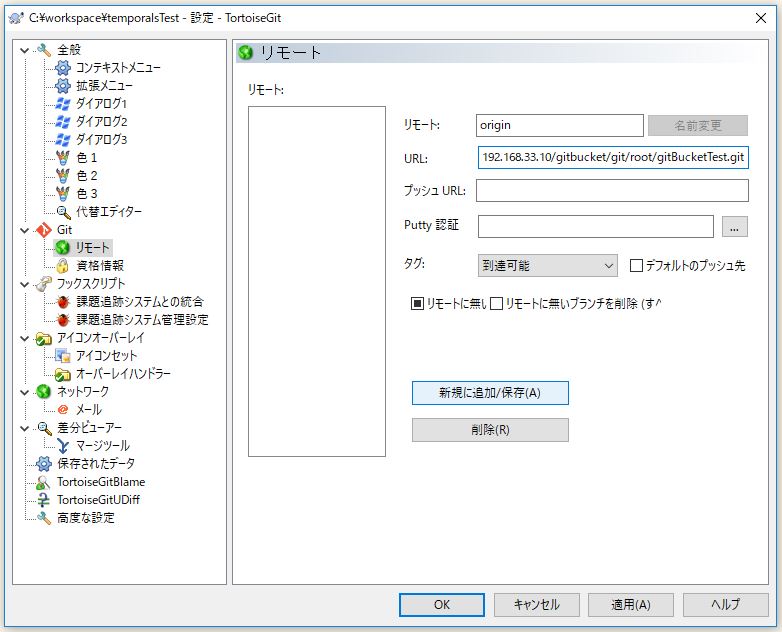Click the globe icon for リモート in tree
Screen dimensions: 782x632
click(63, 248)
